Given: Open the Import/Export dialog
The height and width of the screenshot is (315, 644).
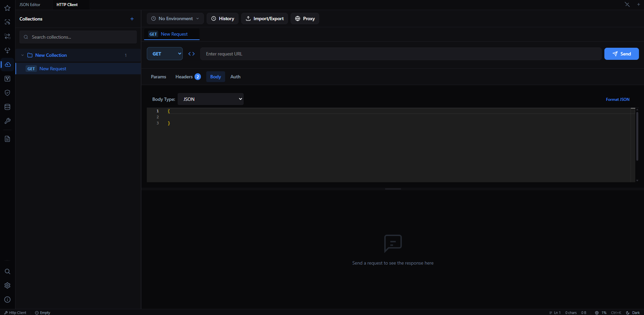Looking at the screenshot, I should [x=264, y=18].
